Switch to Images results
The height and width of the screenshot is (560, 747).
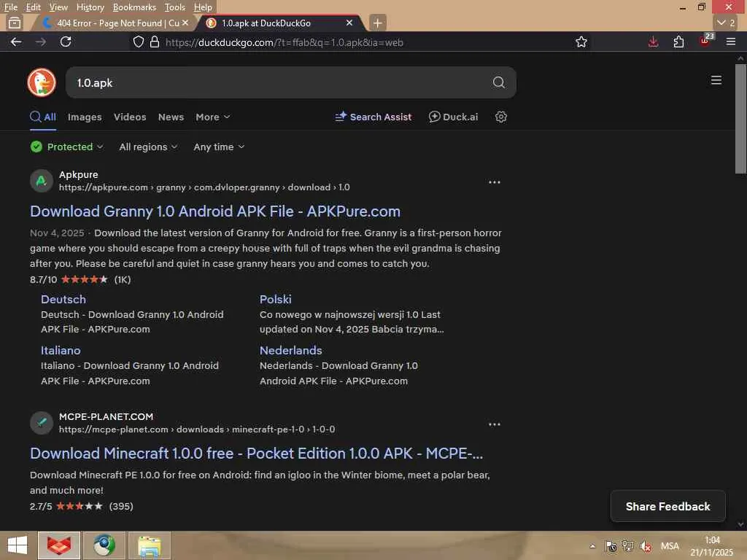pyautogui.click(x=85, y=117)
